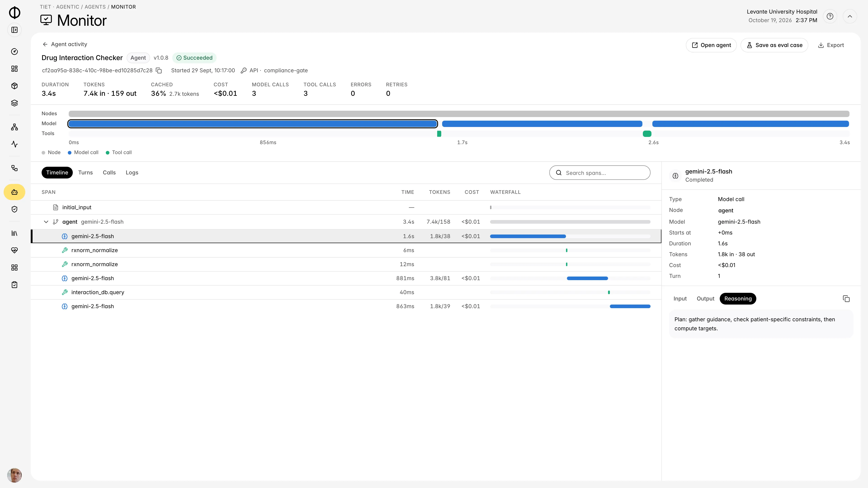Select the rxnorm_normalize 6ms span
The width and height of the screenshot is (868, 488).
pyautogui.click(x=346, y=250)
